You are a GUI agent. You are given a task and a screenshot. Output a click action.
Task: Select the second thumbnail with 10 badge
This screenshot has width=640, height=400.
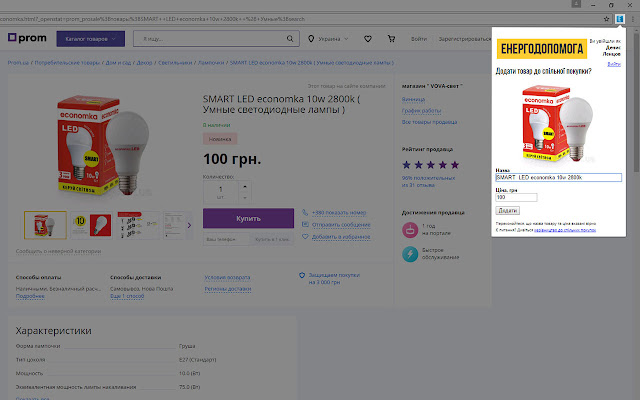91,225
